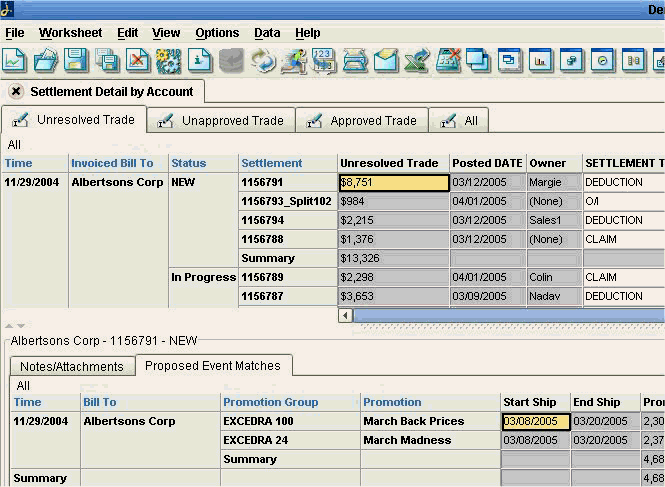
Task: Switch to the Approved Trade tab
Action: click(x=361, y=121)
